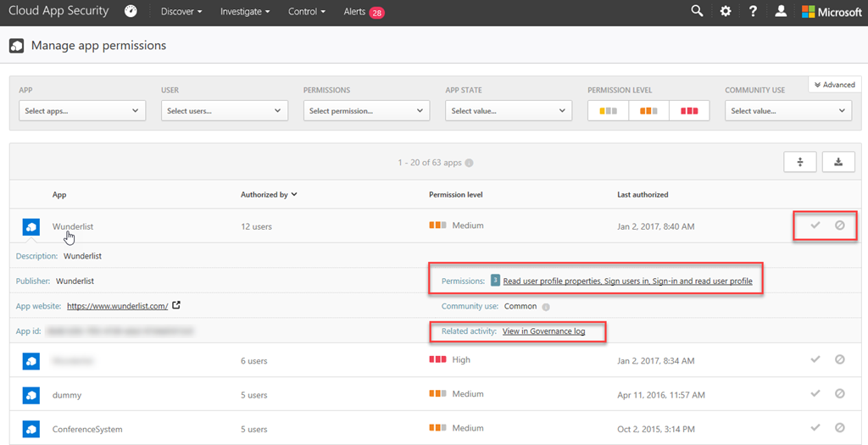Sort by Authorized by column
Viewport: 868px width, 445px height.
(269, 194)
